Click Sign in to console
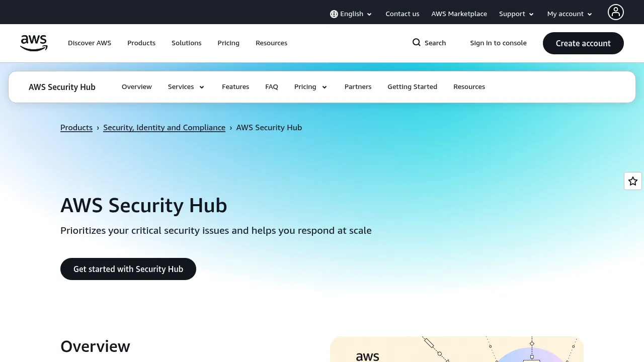 (x=499, y=43)
